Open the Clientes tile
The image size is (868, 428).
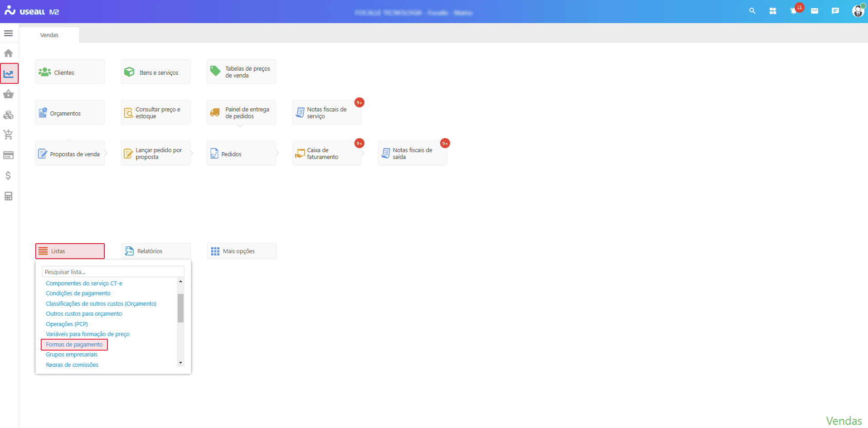coord(70,72)
